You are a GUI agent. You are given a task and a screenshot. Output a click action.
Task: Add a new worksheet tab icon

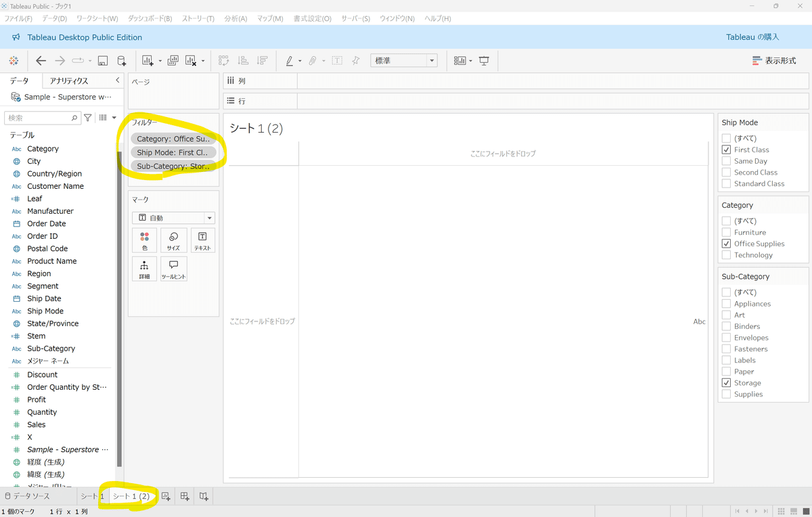pyautogui.click(x=166, y=497)
